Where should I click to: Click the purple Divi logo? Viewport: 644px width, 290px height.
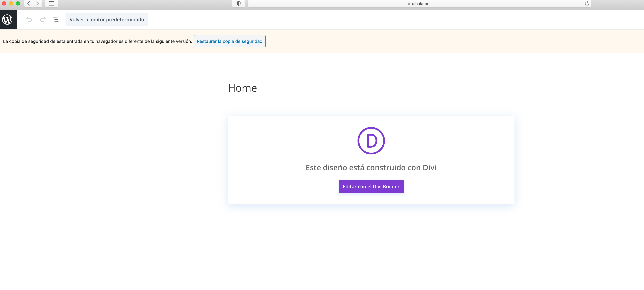[371, 141]
